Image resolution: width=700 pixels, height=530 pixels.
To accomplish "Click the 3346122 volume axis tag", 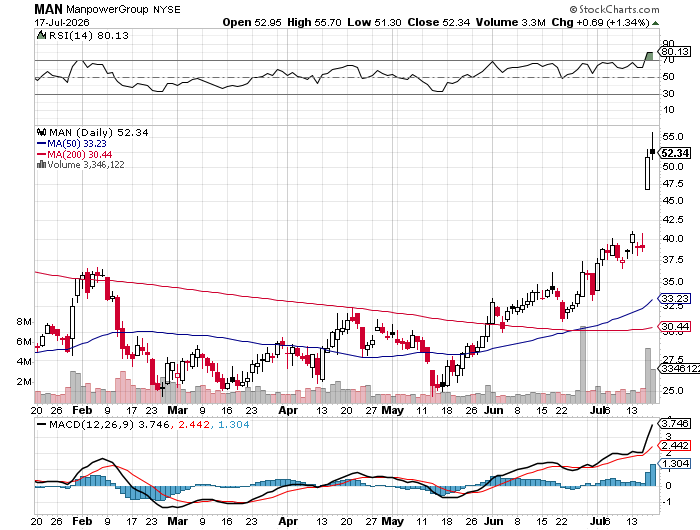I will pos(680,368).
